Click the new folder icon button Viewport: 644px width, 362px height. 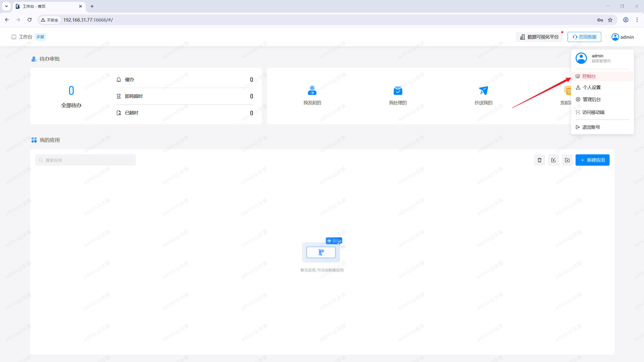click(567, 160)
